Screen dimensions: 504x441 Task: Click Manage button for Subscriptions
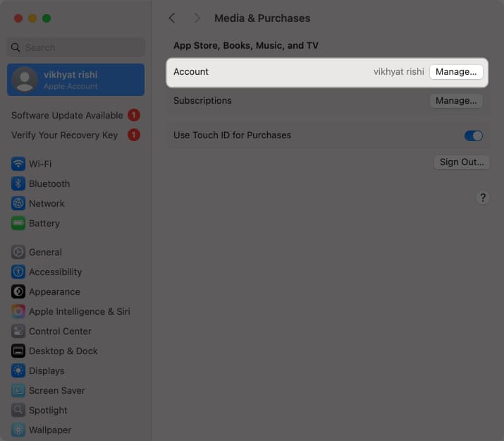click(456, 101)
